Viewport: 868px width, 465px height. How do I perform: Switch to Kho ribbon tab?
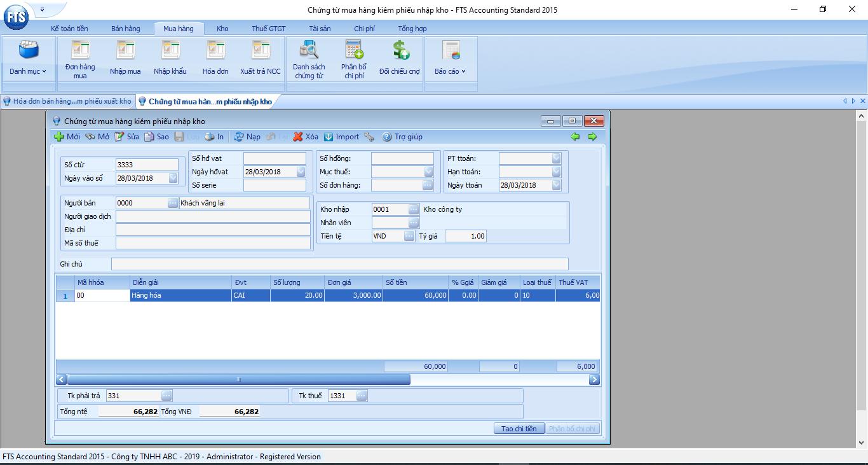click(222, 29)
